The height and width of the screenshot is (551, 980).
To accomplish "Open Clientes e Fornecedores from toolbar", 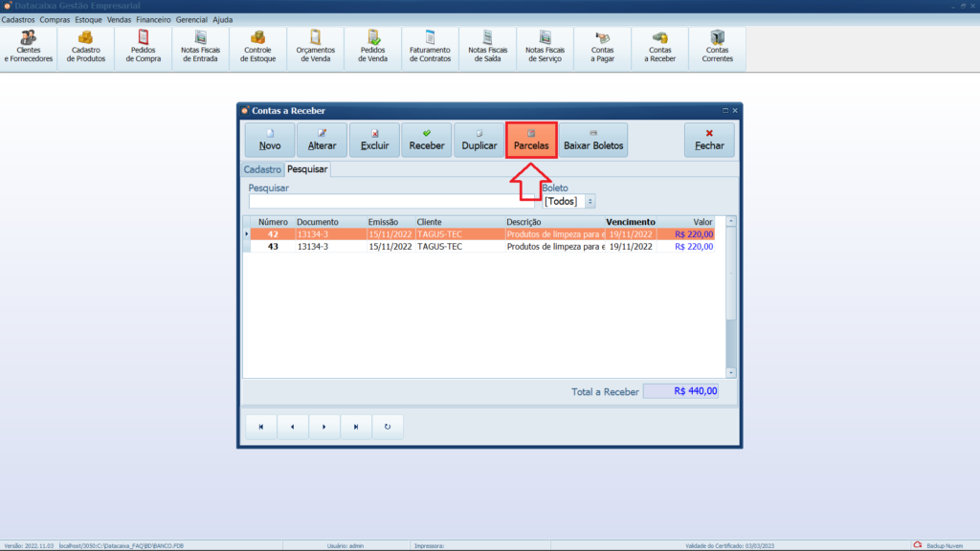I will coord(29,48).
